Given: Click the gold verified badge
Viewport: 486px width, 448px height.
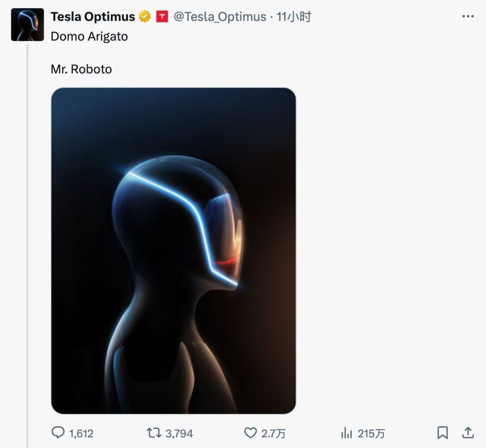Looking at the screenshot, I should [144, 17].
